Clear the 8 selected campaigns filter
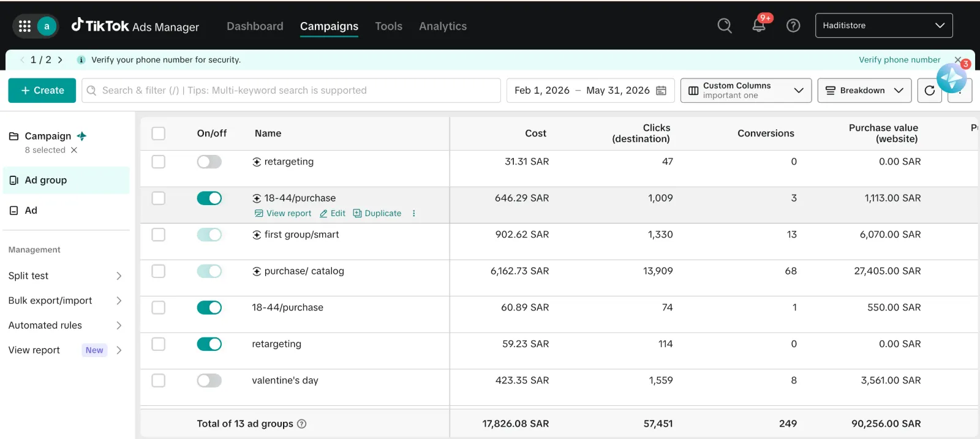This screenshot has width=980, height=439. [74, 150]
